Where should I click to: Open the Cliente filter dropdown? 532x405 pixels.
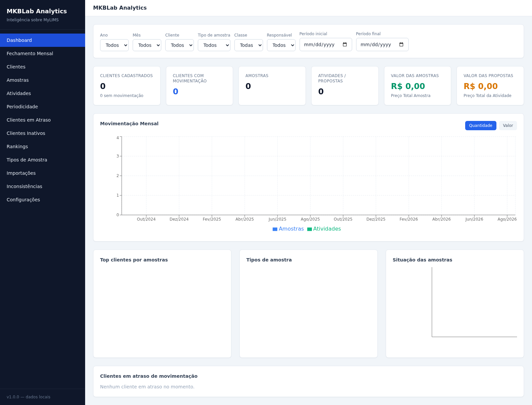180,45
